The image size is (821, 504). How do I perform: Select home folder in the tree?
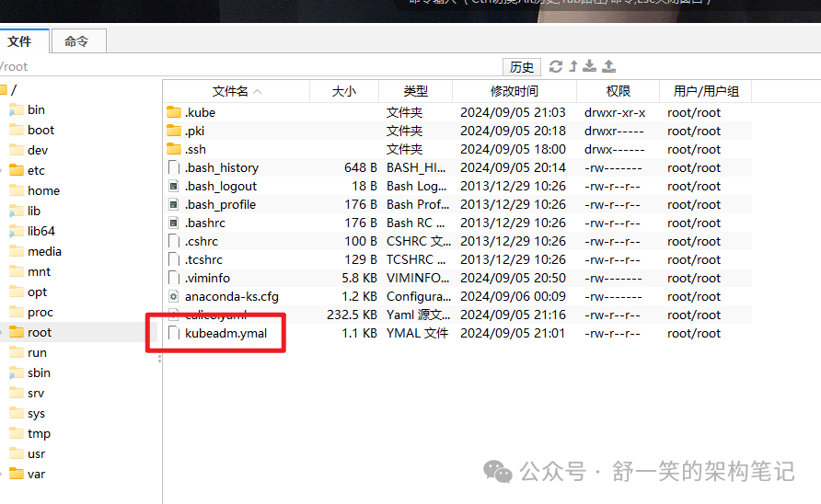[43, 190]
